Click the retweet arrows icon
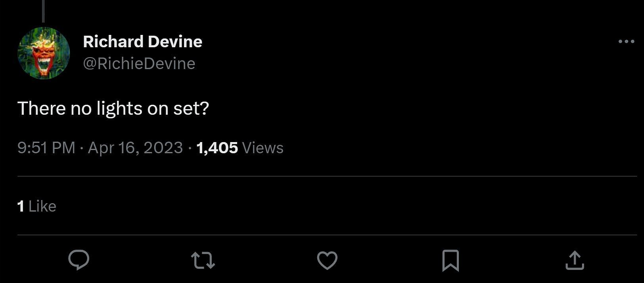The image size is (644, 283). tap(203, 260)
